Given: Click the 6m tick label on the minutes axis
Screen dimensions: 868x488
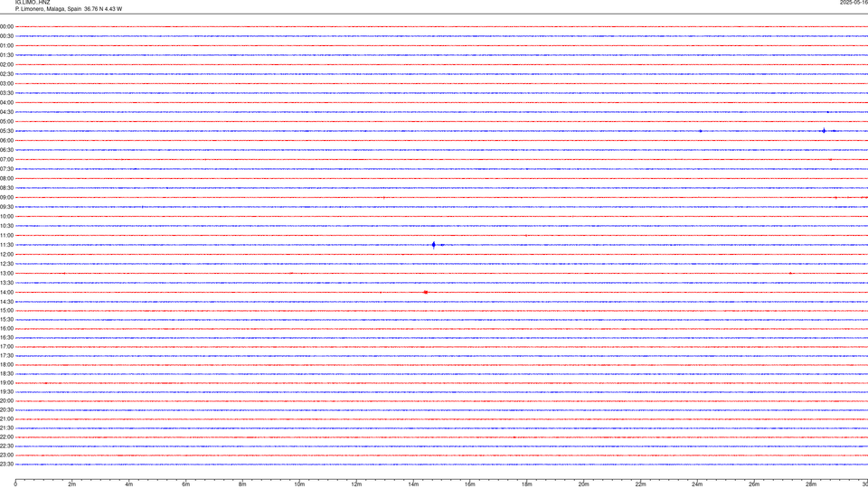Looking at the screenshot, I should point(186,484).
